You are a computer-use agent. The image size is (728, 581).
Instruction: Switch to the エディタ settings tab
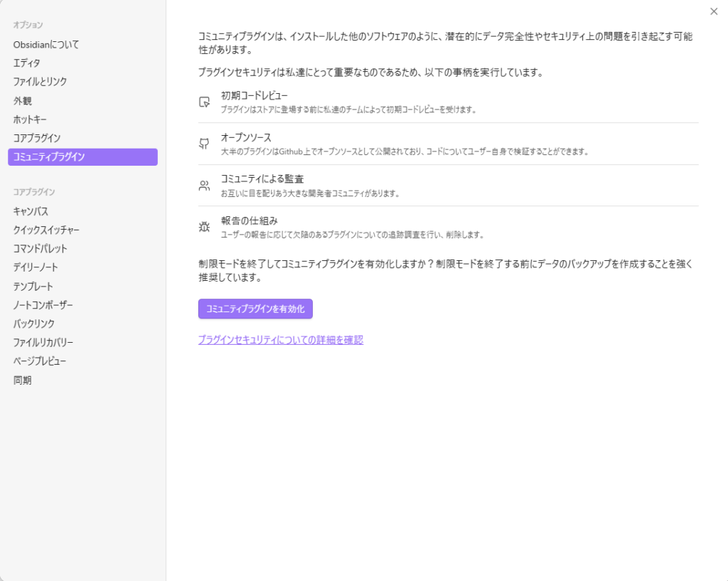[27, 63]
